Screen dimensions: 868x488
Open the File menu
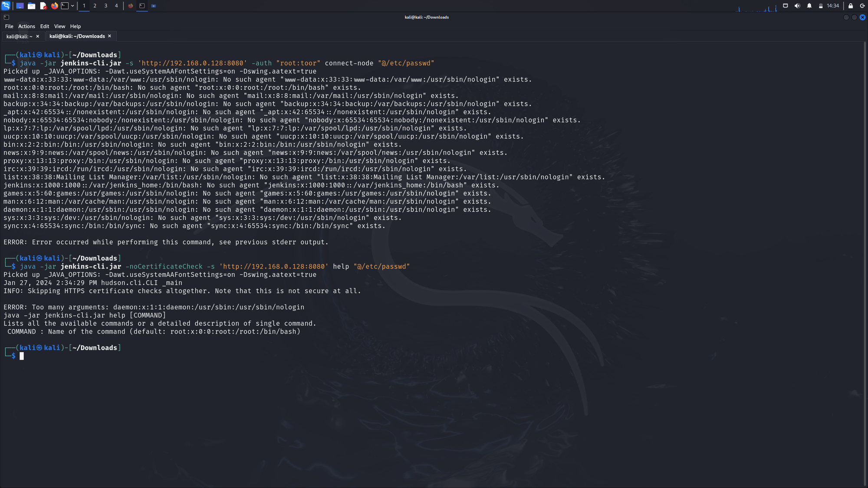(x=9, y=26)
